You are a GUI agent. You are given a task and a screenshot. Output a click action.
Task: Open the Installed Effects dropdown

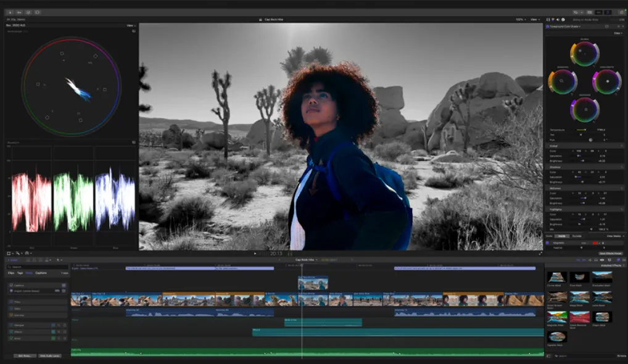pos(613,265)
